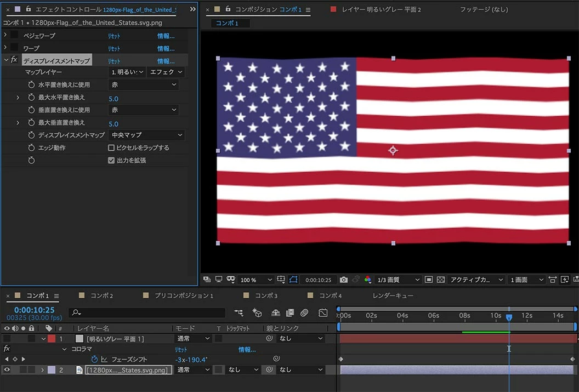Toggle hide shy layers icon

click(275, 313)
